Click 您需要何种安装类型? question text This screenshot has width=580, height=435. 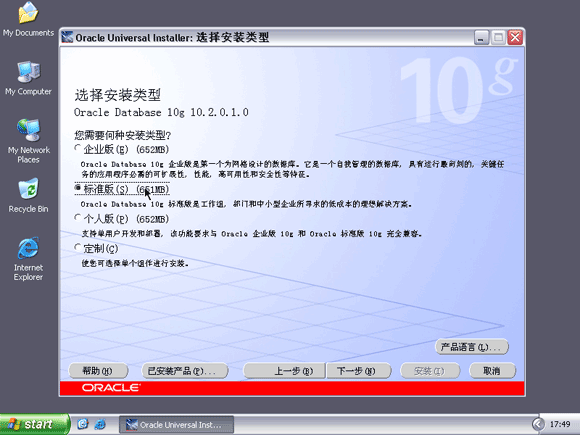point(122,135)
